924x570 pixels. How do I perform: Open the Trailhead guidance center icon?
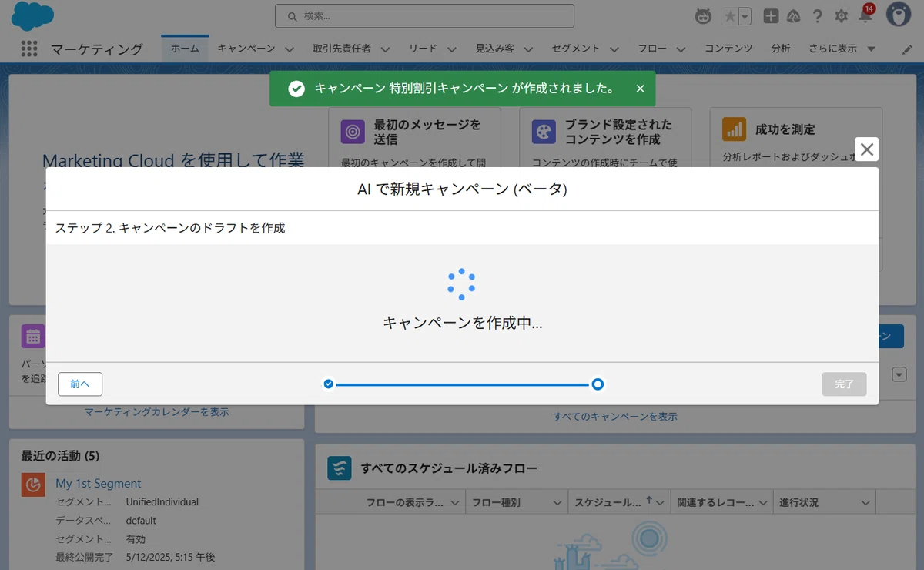(793, 16)
